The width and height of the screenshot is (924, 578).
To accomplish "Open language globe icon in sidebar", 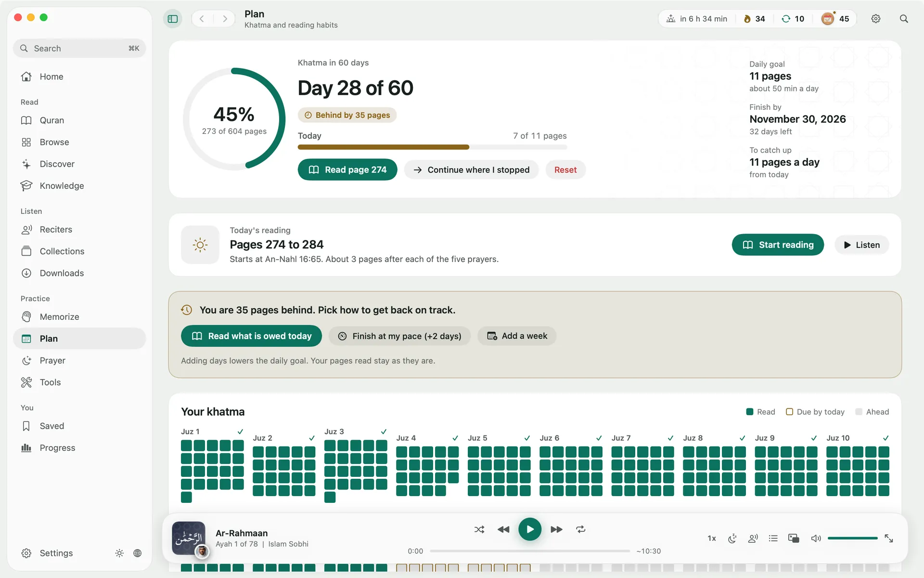I will (x=138, y=553).
